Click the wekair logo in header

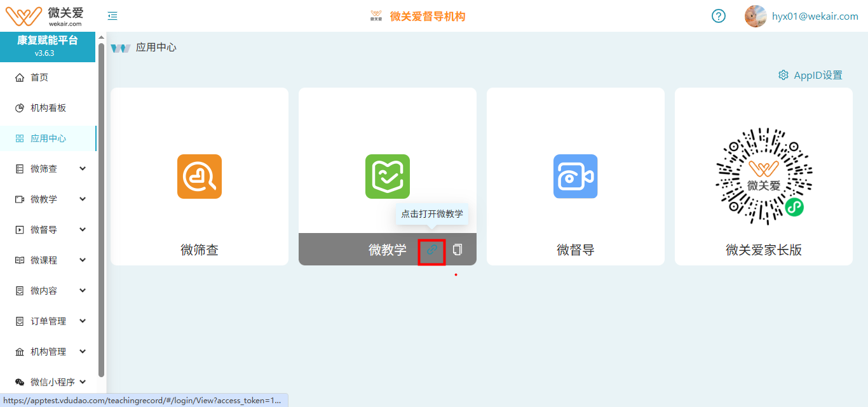coord(44,16)
